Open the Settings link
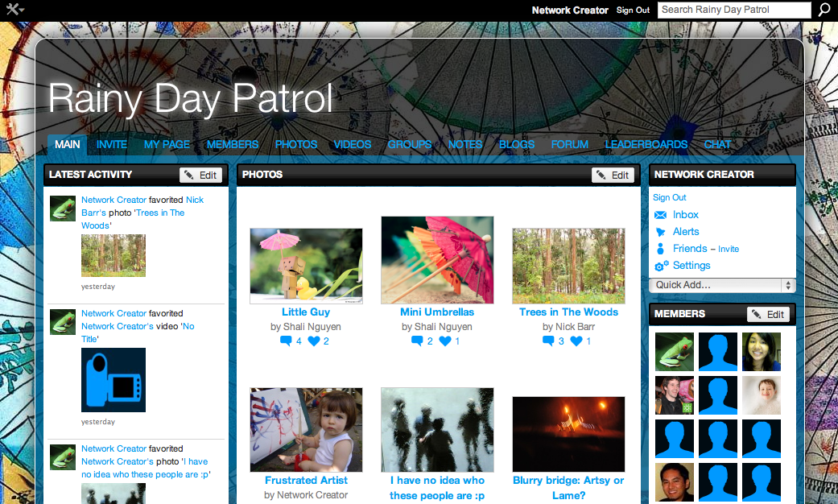838x504 pixels. click(691, 266)
